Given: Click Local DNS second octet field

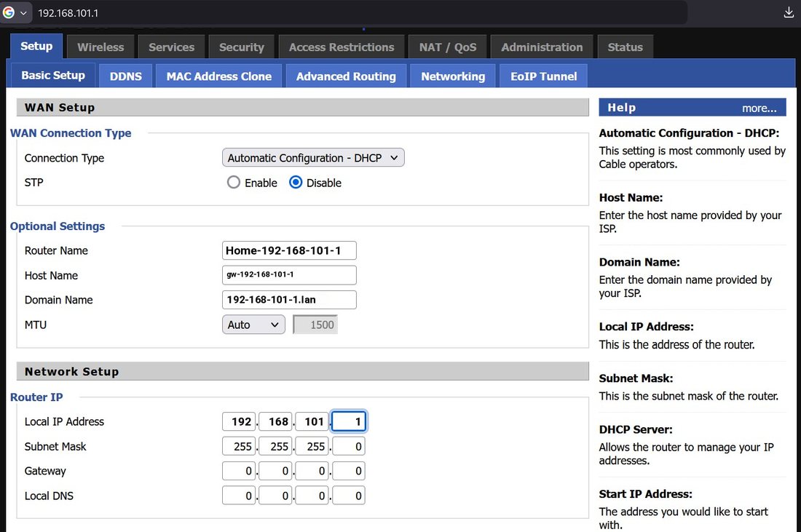Looking at the screenshot, I should 276,496.
